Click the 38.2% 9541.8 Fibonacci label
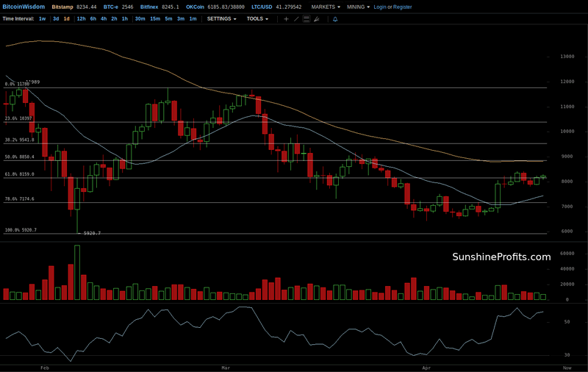 coord(20,140)
